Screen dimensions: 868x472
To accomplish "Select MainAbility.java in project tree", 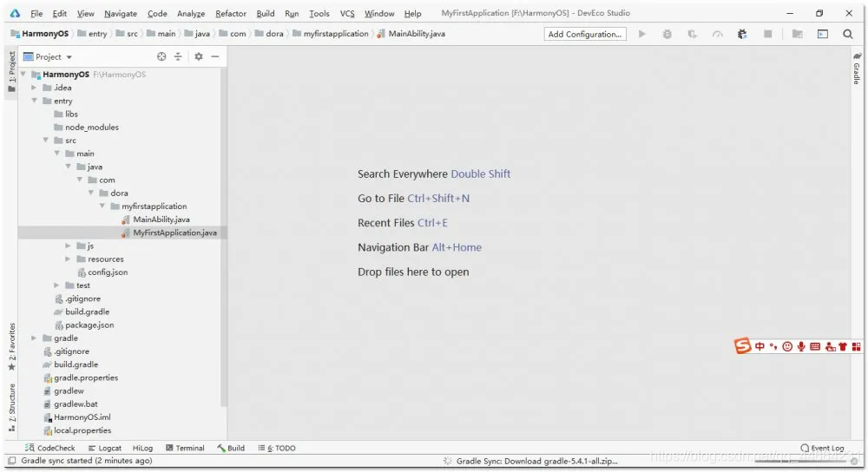I will pyautogui.click(x=161, y=220).
